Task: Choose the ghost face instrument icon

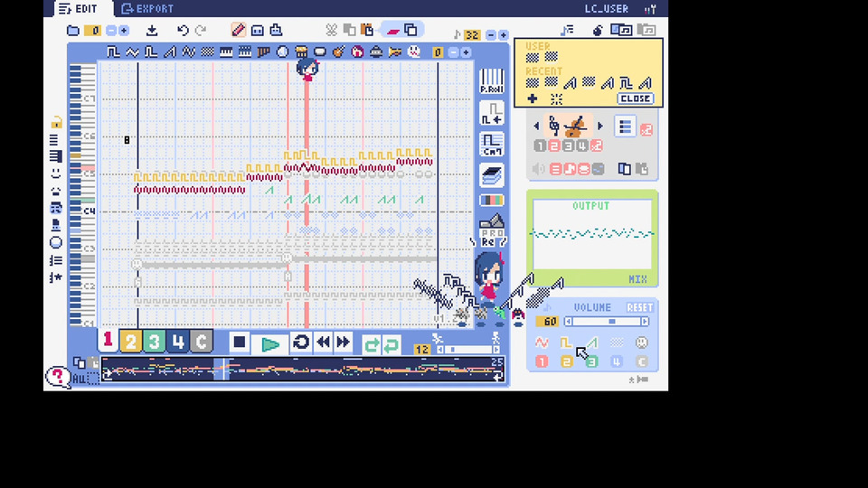Action: (413, 52)
